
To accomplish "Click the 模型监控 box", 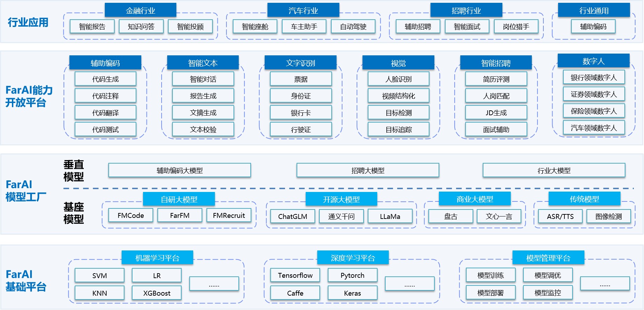I will 548,293.
